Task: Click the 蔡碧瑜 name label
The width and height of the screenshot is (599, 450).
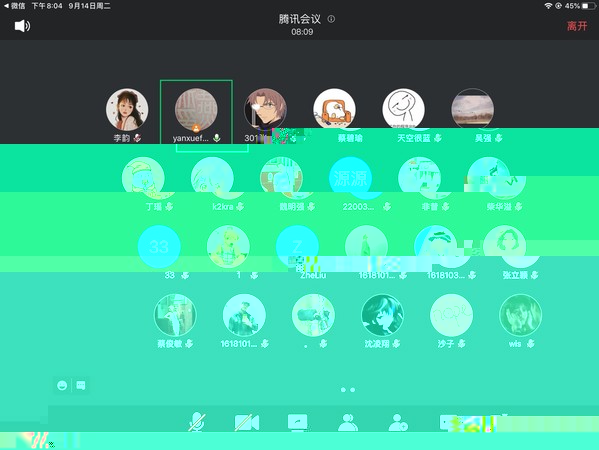Action: [350, 138]
